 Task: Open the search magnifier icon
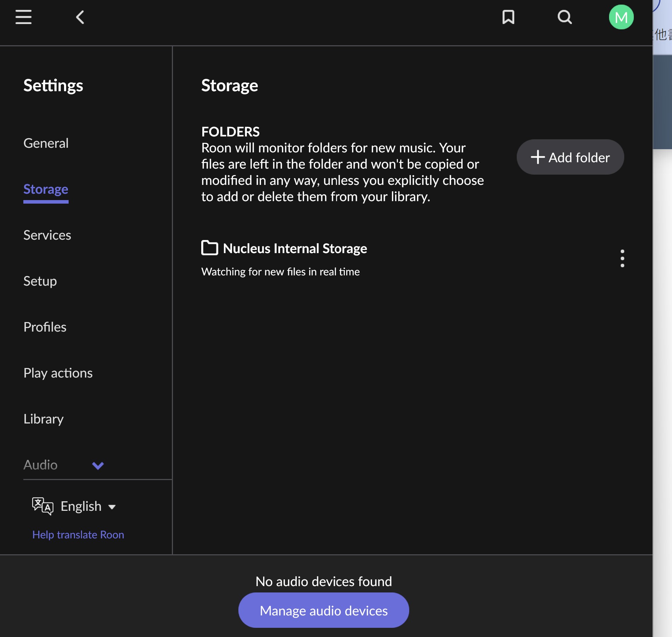[565, 17]
